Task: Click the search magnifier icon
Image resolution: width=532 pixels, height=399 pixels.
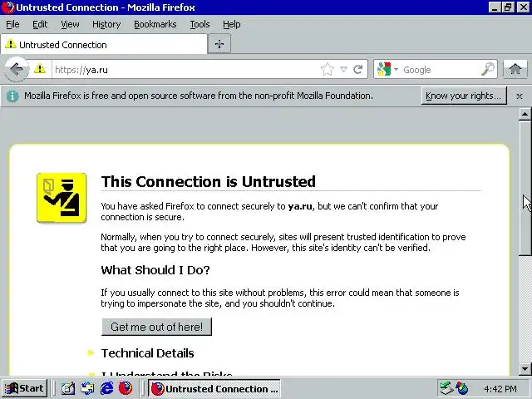Action: click(x=488, y=69)
